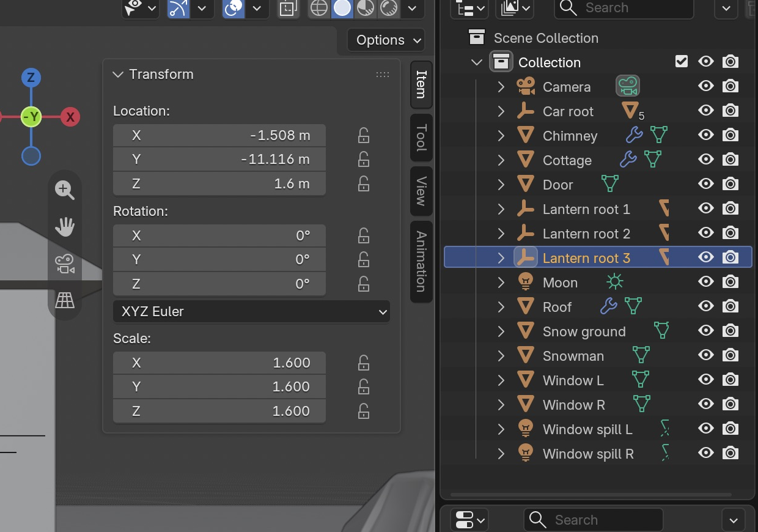Hide Collection in viewport eye icon
Screen dimensions: 758x532
706,62
